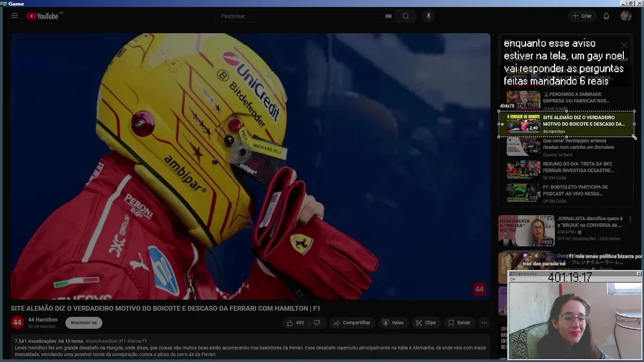
Task: Click the 44 channel watermark in player
Action: click(x=479, y=289)
